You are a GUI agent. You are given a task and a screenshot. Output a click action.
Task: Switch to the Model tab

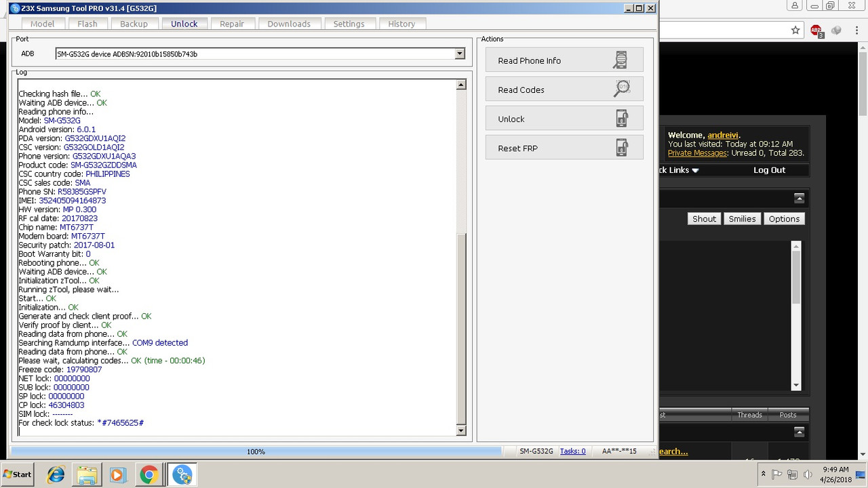coord(42,24)
